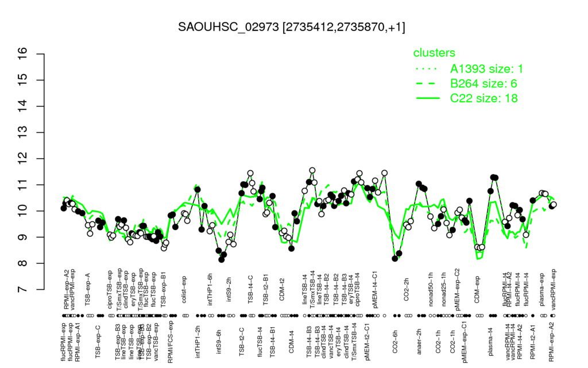588x368 pixels.
Task: Click y-axis tick label '7'
Action: [23, 290]
